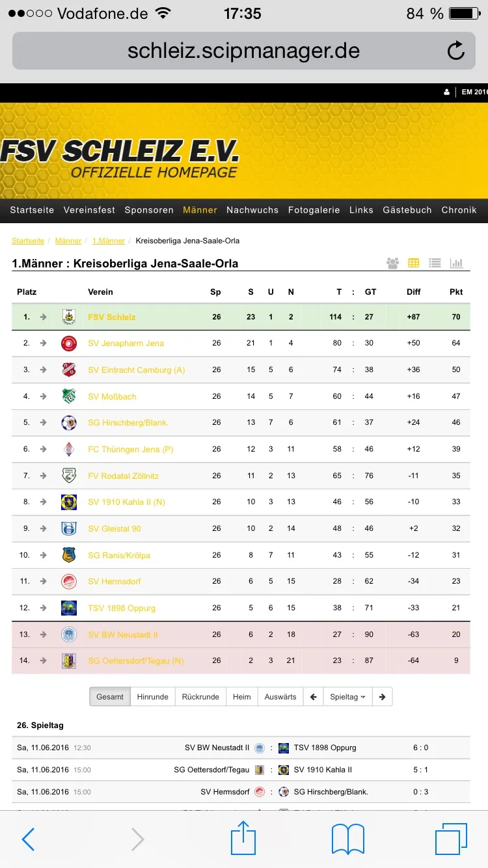
Task: Select the Hinrunde table filter
Action: [x=152, y=697]
